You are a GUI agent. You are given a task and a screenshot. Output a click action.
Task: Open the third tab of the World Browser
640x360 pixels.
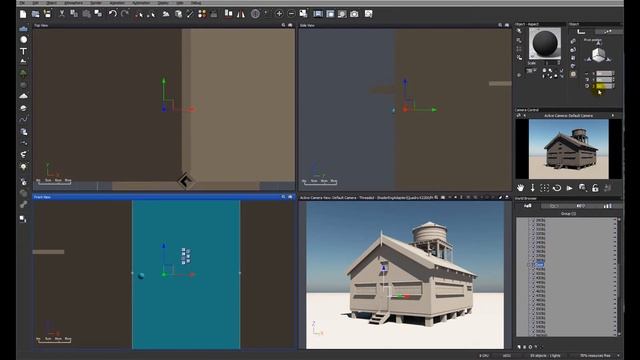[580, 206]
